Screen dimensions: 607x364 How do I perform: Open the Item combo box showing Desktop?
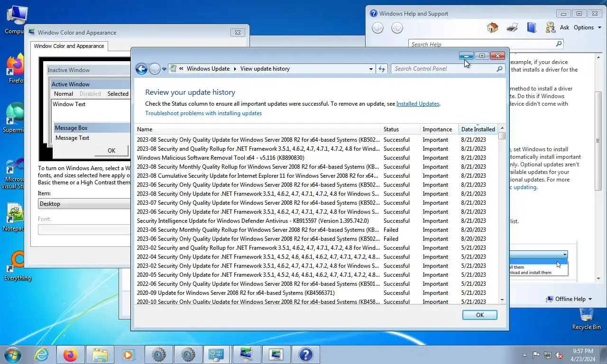coord(84,204)
